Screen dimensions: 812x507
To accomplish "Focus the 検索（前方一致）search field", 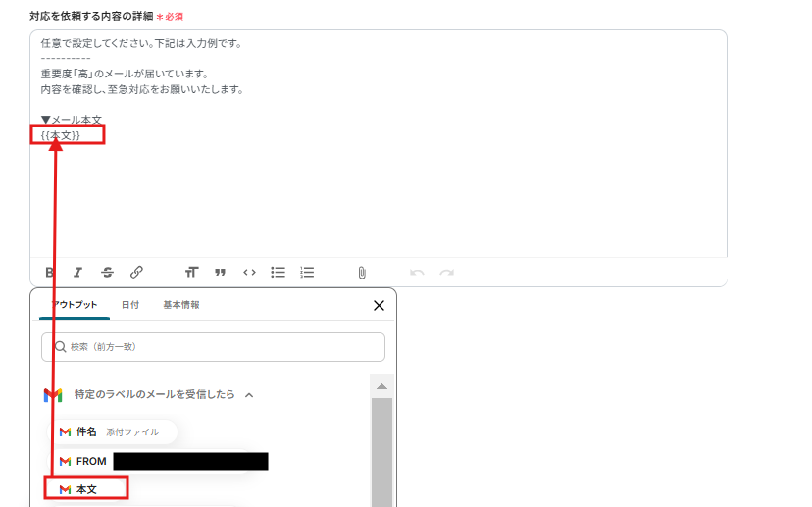I will [213, 347].
